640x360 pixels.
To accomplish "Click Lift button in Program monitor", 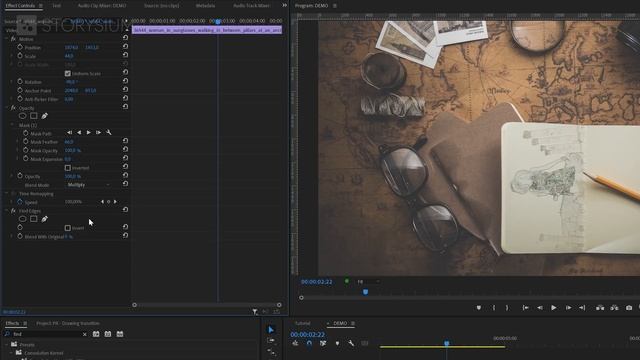I will (600, 308).
